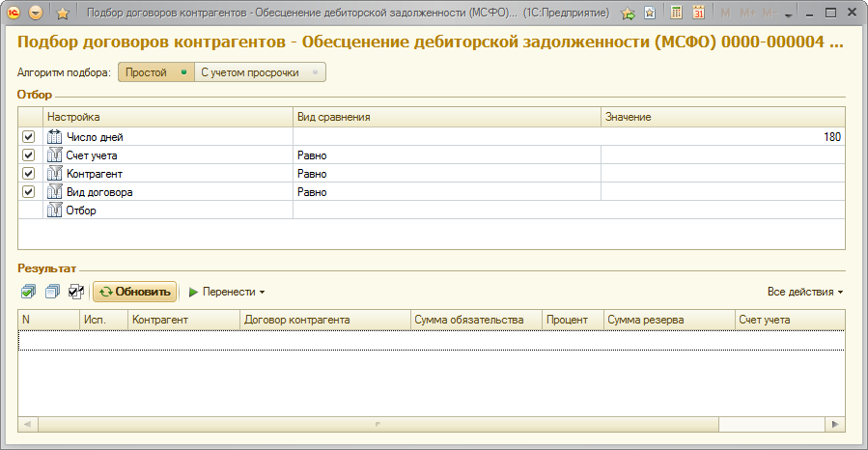Click the uncheck all rows icon
Viewport: 868px width, 450px height.
coord(52,291)
